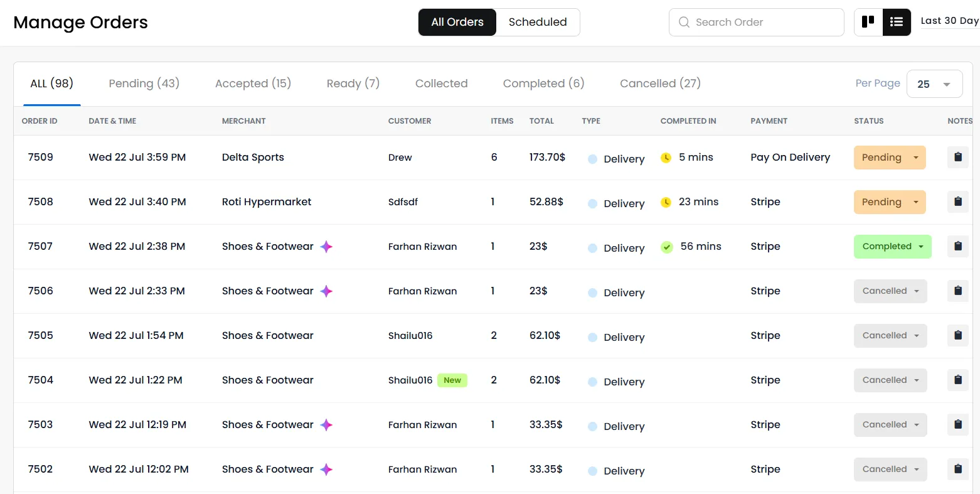Click the green check icon beside 56 mins
Screen dimensions: 980x494
tap(667, 247)
